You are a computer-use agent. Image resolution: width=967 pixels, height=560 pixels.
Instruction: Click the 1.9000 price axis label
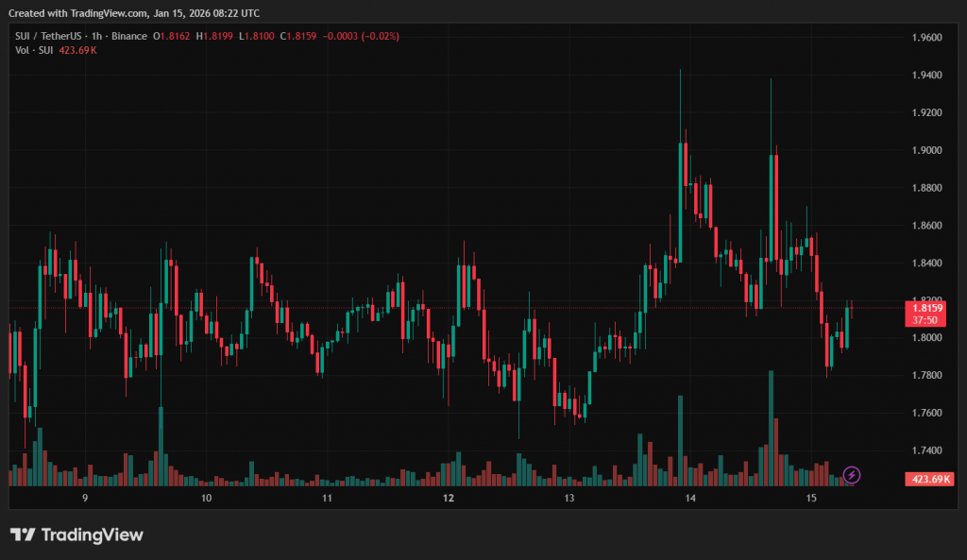coord(927,150)
